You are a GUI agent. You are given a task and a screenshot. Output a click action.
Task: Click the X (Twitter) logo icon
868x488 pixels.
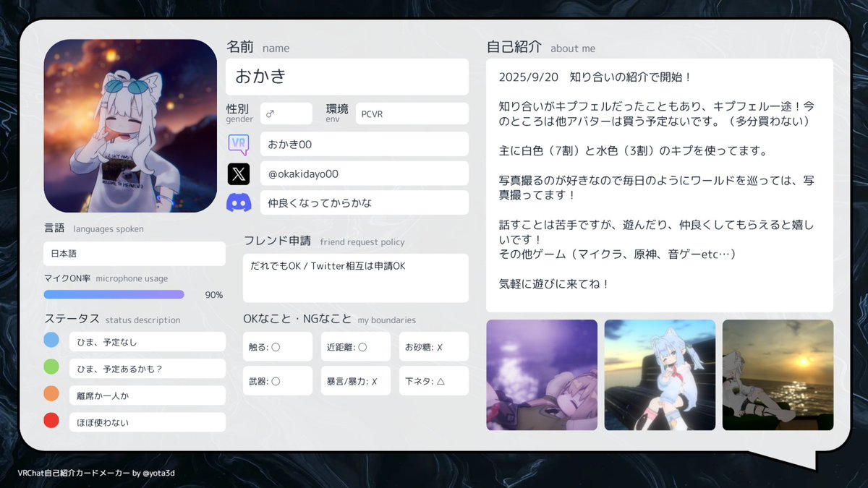pos(239,174)
